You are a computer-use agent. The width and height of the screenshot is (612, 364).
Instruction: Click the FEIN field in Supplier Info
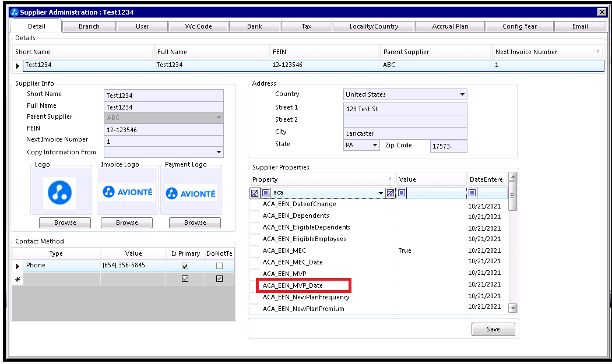pyautogui.click(x=164, y=130)
